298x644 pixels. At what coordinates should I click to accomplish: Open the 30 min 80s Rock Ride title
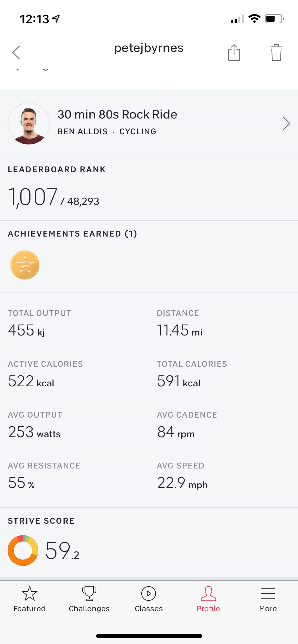pos(117,114)
